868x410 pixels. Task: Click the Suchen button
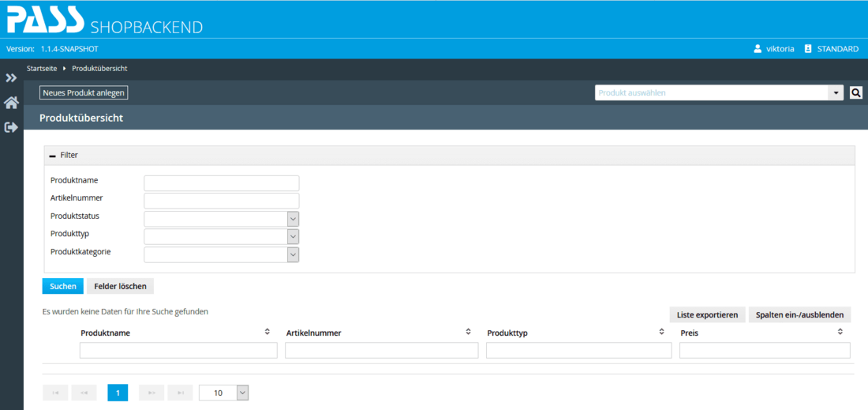pyautogui.click(x=63, y=286)
